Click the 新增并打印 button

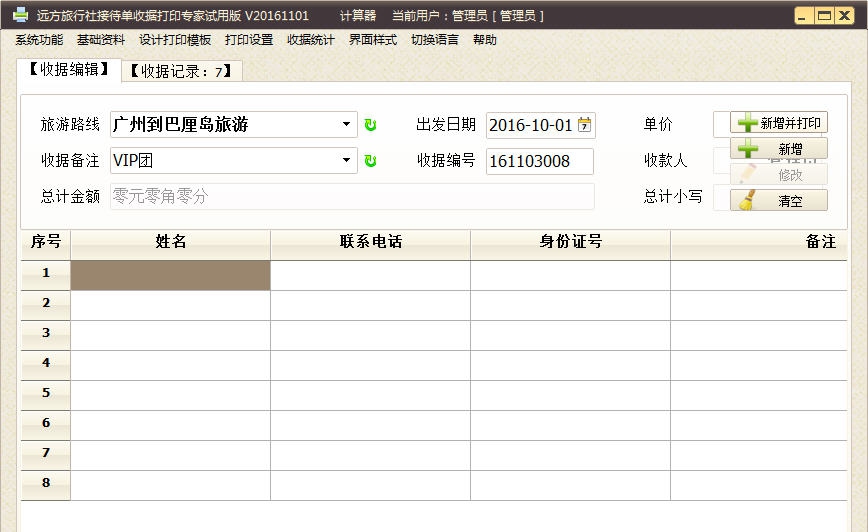click(x=779, y=123)
